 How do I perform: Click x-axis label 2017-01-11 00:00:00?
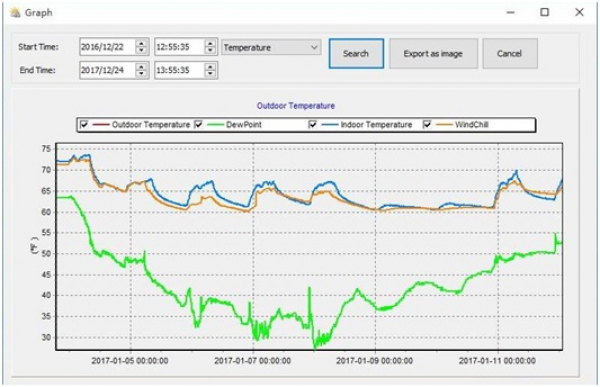(497, 361)
